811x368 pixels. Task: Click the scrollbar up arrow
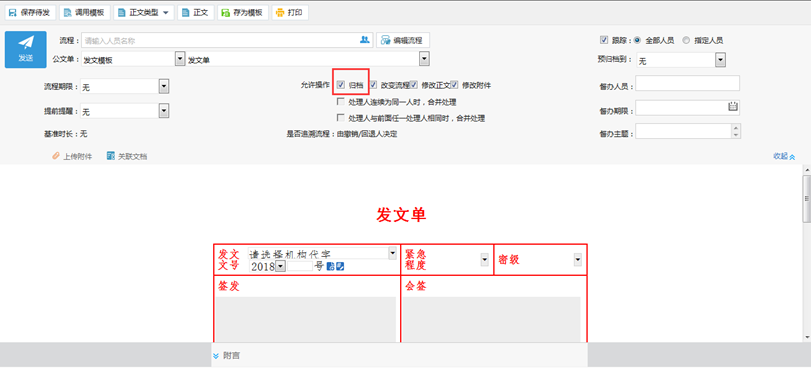click(806, 169)
